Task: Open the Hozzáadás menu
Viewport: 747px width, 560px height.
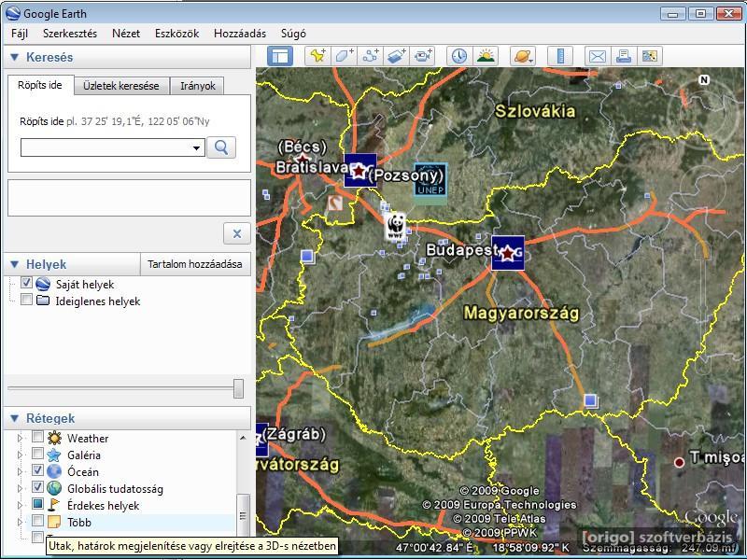Action: coord(240,34)
